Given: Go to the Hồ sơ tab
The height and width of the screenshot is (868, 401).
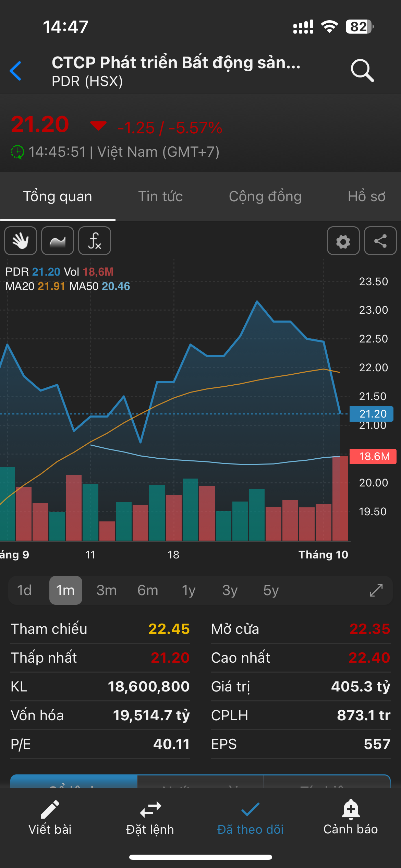Looking at the screenshot, I should (366, 196).
